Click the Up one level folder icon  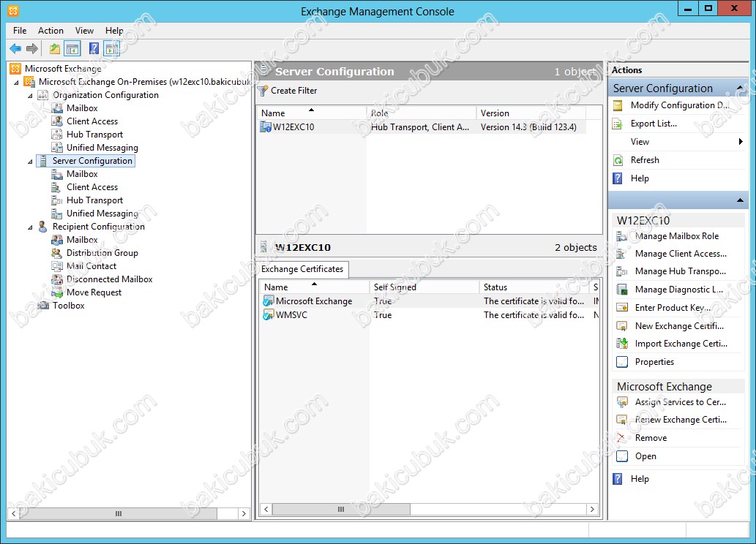55,48
